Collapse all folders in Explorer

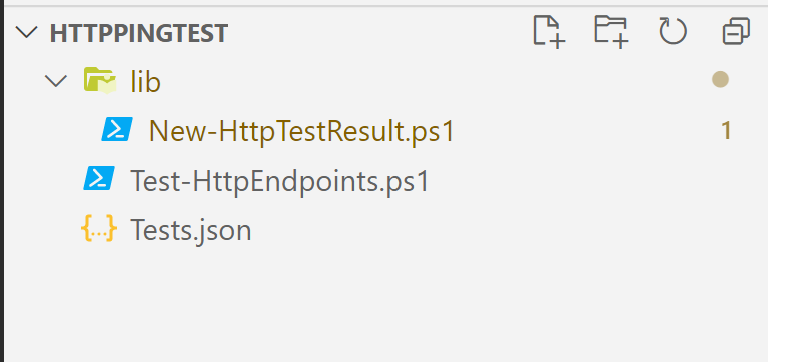click(x=736, y=32)
